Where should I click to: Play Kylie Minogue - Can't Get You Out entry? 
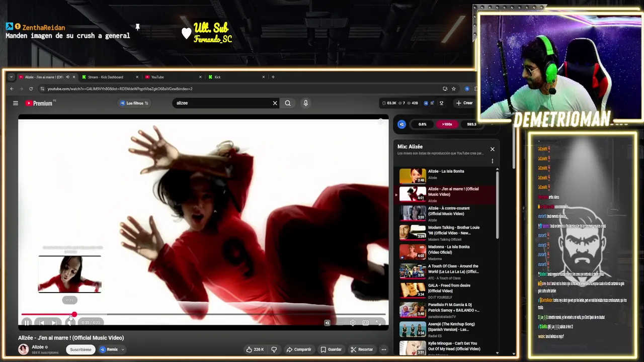(x=445, y=348)
